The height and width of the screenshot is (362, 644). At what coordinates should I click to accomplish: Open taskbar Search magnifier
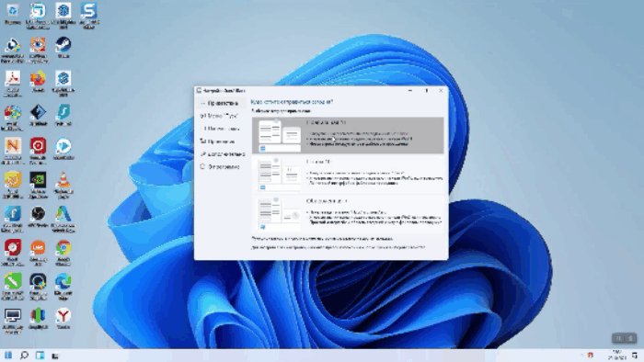click(24, 355)
